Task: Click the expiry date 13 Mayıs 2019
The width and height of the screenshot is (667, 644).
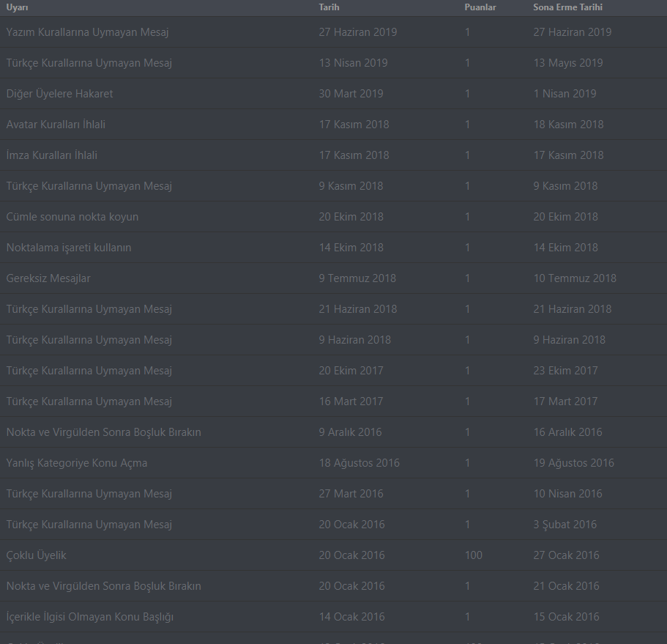Action: (568, 62)
